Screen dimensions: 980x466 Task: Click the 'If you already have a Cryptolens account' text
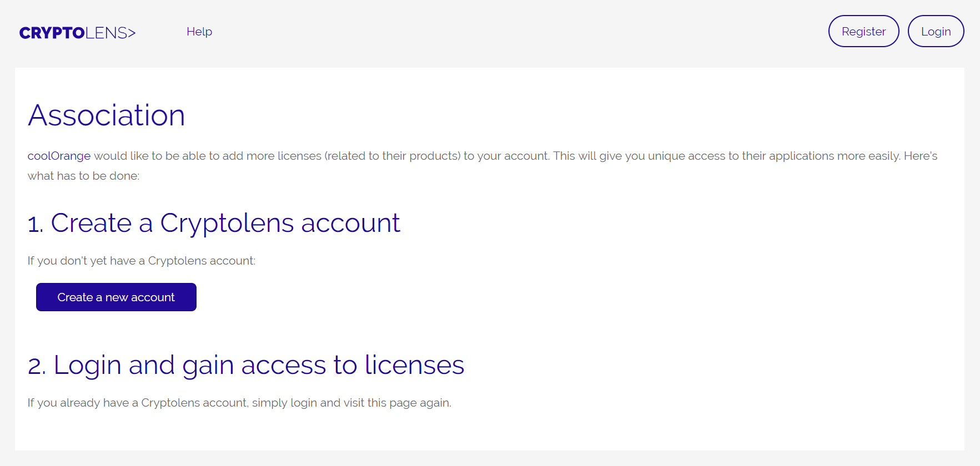coord(137,403)
